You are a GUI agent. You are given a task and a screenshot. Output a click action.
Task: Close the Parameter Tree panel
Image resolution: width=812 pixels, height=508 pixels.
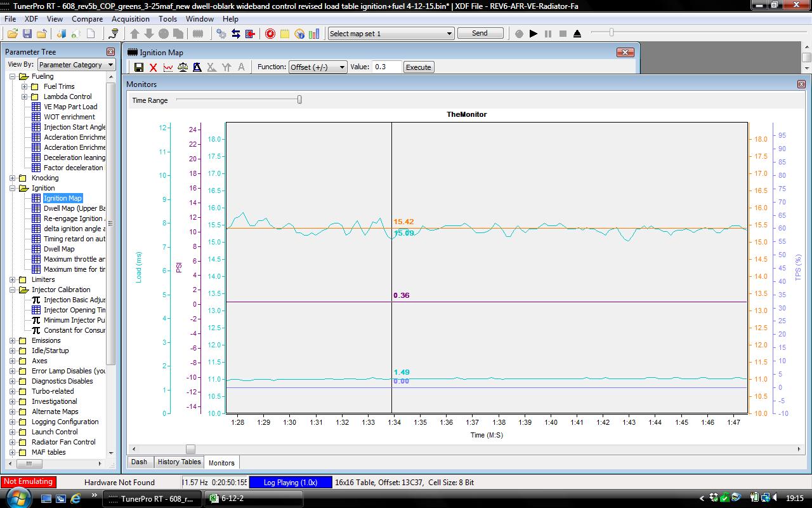[111, 51]
